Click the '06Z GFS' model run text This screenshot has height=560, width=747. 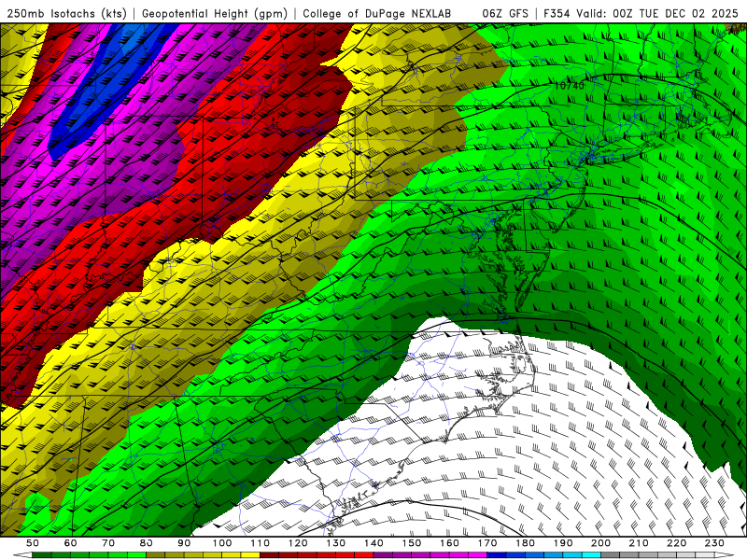pyautogui.click(x=505, y=13)
